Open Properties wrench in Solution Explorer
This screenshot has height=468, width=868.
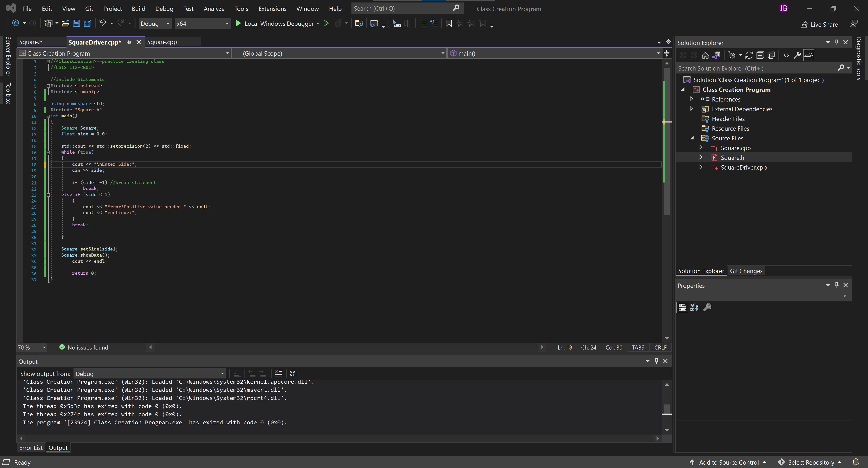[797, 55]
